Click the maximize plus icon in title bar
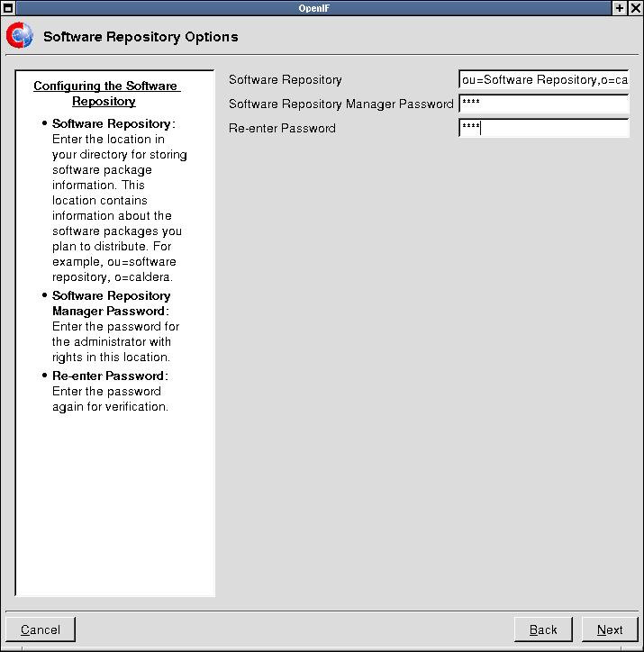The width and height of the screenshot is (644, 652). (620, 8)
